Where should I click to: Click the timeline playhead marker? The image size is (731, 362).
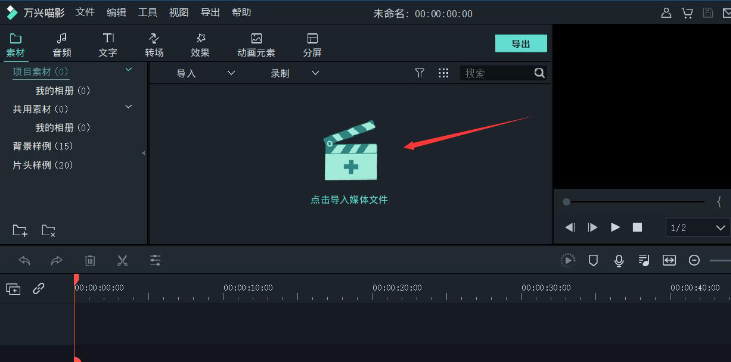click(x=76, y=278)
